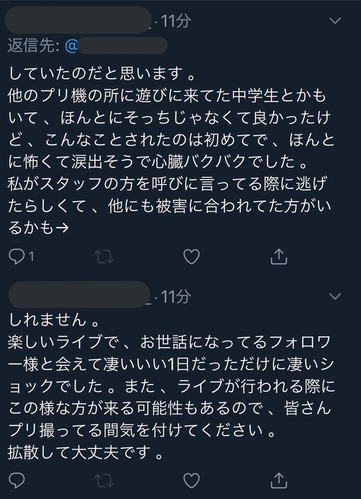
Task: Like the second tweet
Action: click(192, 481)
